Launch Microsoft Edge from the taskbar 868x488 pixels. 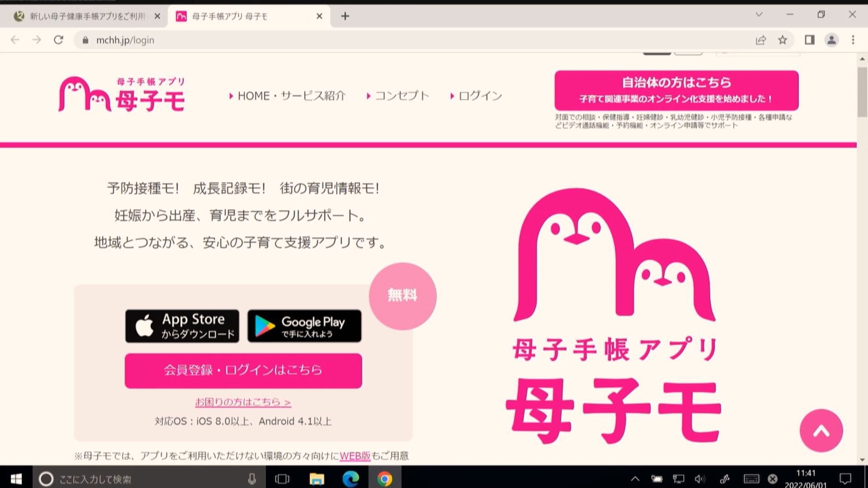(x=351, y=479)
